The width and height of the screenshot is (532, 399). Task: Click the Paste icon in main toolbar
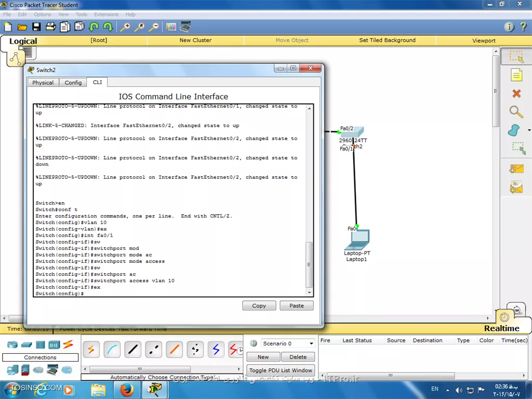[x=79, y=27]
